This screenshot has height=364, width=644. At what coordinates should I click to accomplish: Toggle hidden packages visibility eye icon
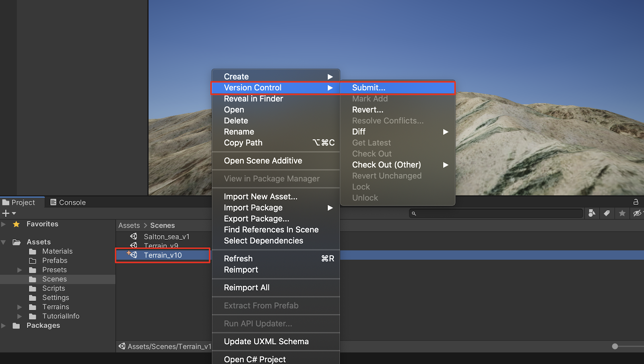[637, 213]
